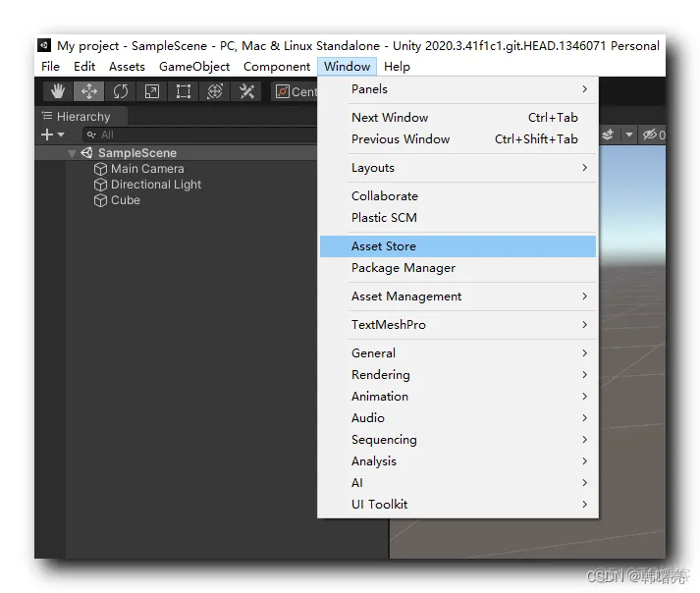Focus the Hierarchy search field
The image size is (700, 593).
coord(200,135)
